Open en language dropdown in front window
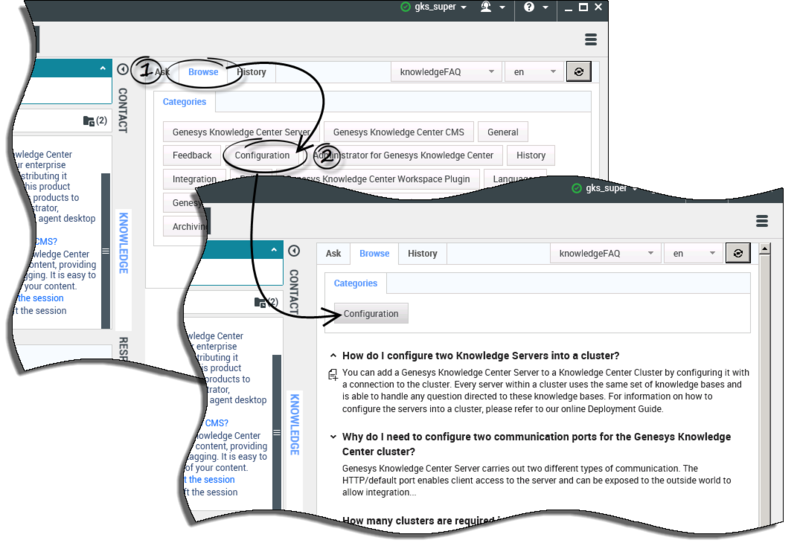The width and height of the screenshot is (800, 546). tap(693, 253)
